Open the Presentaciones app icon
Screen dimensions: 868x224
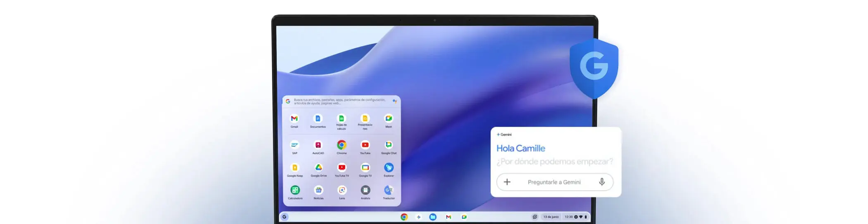[365, 118]
